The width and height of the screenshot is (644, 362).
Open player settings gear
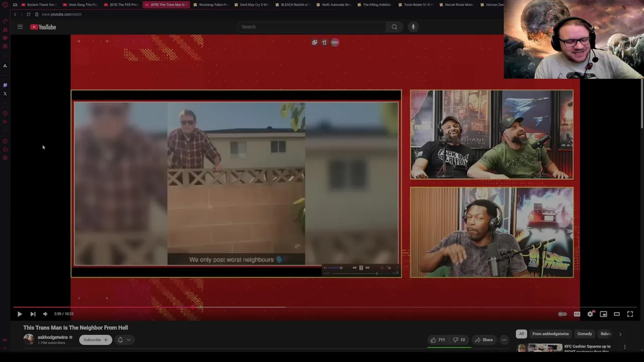click(590, 314)
